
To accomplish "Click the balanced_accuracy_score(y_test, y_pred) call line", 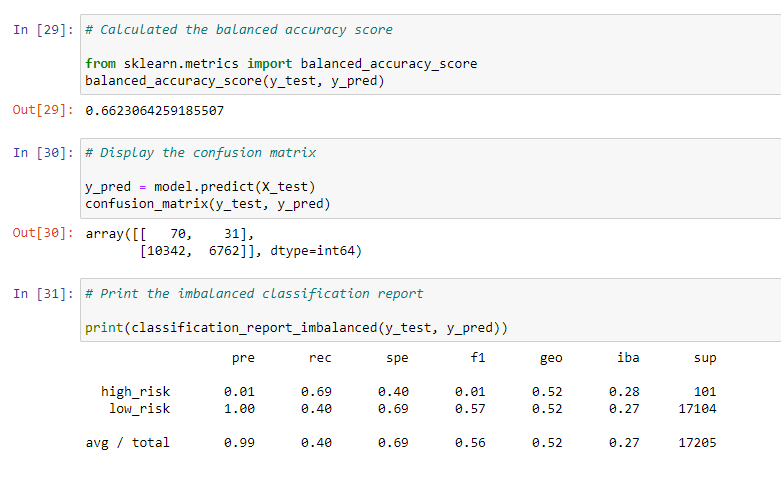I will (235, 81).
